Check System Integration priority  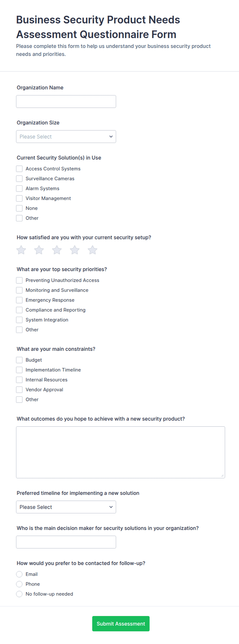(x=19, y=320)
